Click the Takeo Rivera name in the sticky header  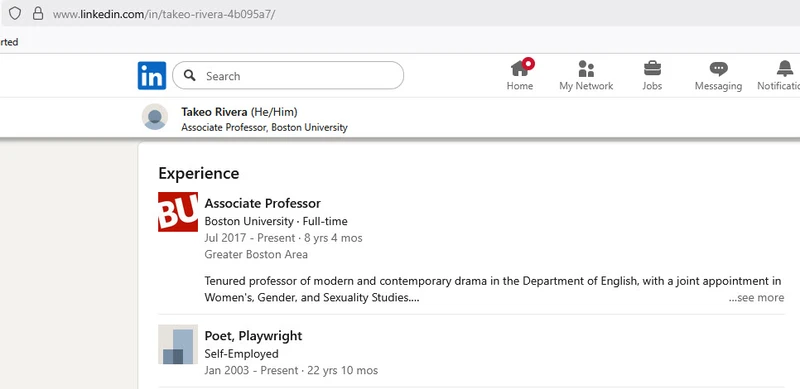coord(214,112)
